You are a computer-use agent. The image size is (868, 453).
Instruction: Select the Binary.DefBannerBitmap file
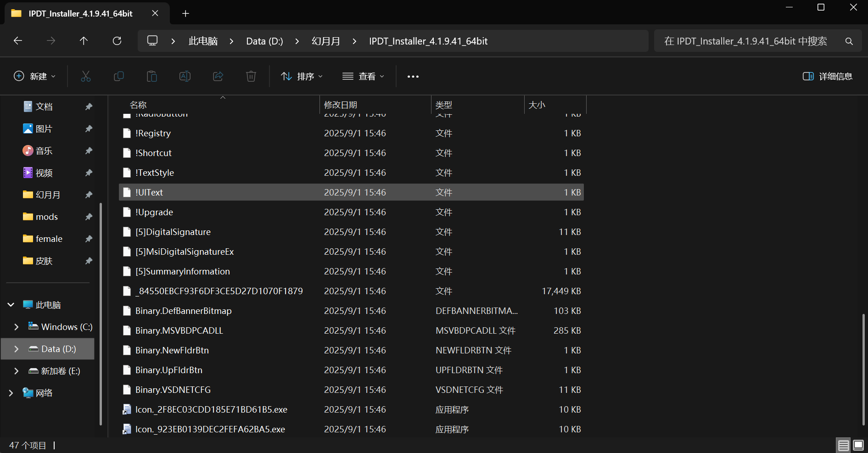(x=351, y=311)
